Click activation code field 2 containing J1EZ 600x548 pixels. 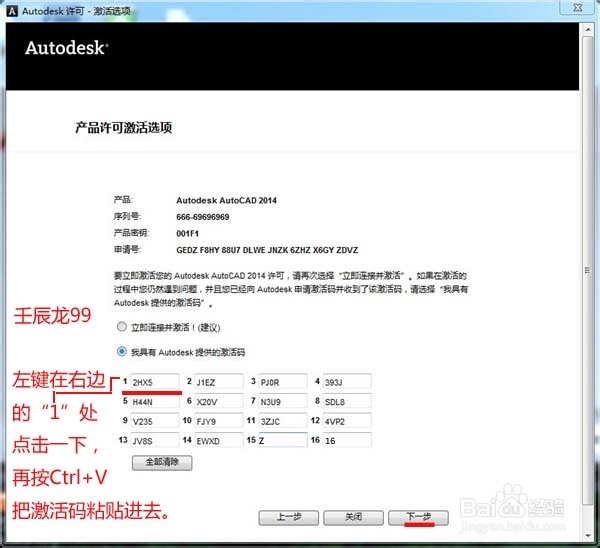click(x=219, y=382)
